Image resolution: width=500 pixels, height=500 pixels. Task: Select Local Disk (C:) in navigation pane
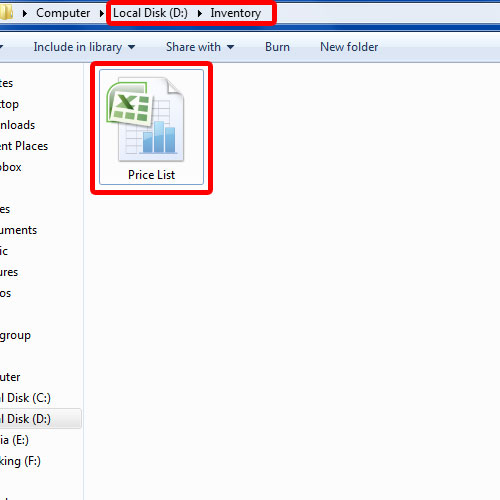coord(25,398)
